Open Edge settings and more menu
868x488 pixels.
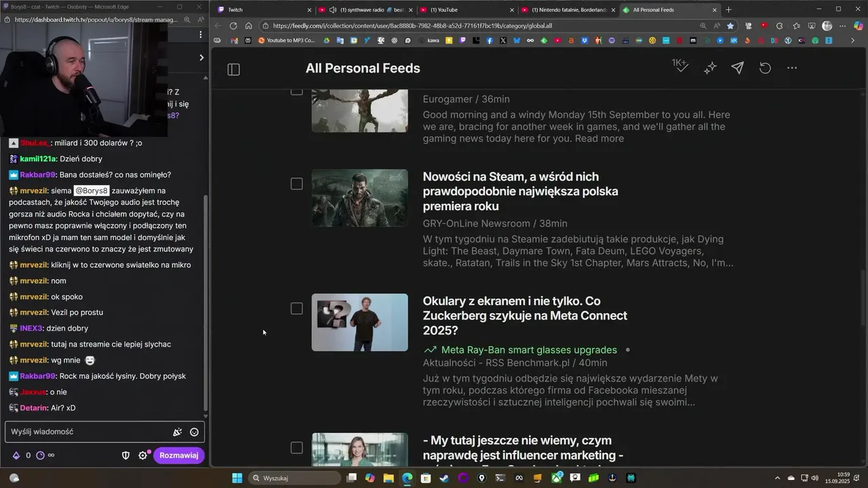pos(843,26)
